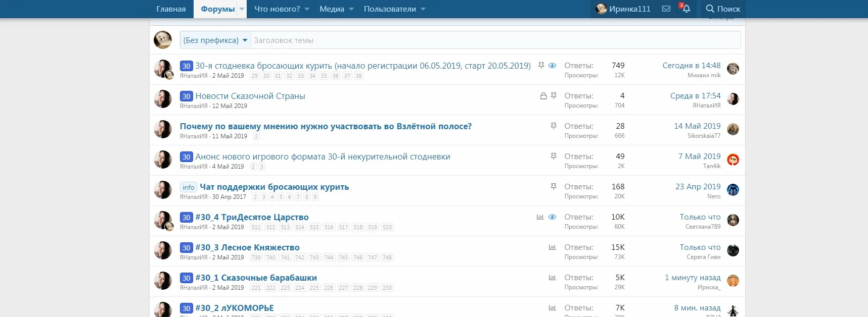
Task: Toggle watch eye on ТриДесятое Царство thread
Action: tap(552, 217)
